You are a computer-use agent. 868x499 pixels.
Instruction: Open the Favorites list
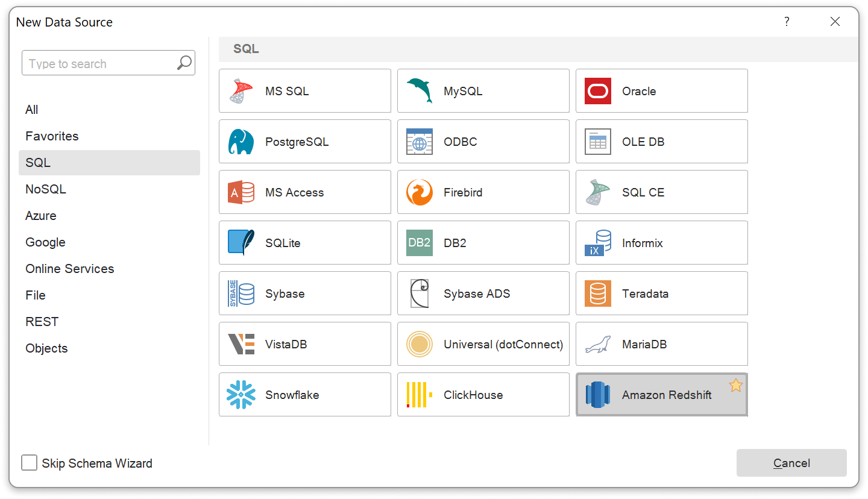coord(52,136)
